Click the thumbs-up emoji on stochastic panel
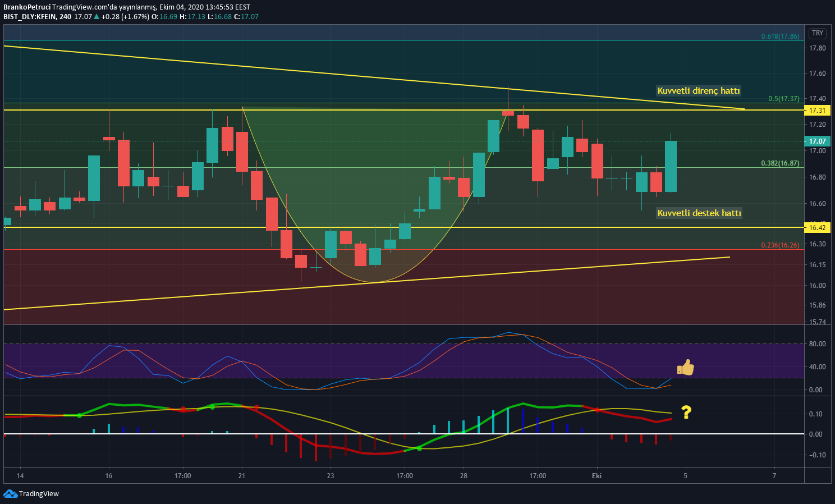Image resolution: width=835 pixels, height=504 pixels. pos(686,368)
